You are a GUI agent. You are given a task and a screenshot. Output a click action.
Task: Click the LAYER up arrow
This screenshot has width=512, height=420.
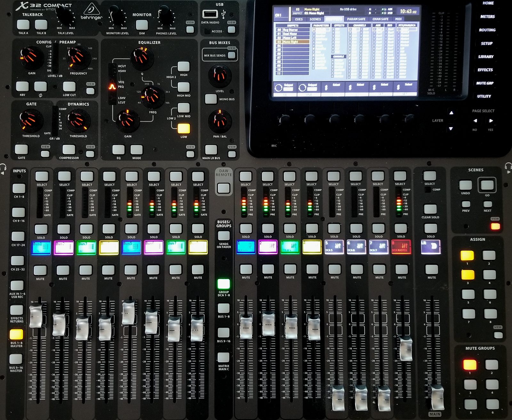click(451, 113)
